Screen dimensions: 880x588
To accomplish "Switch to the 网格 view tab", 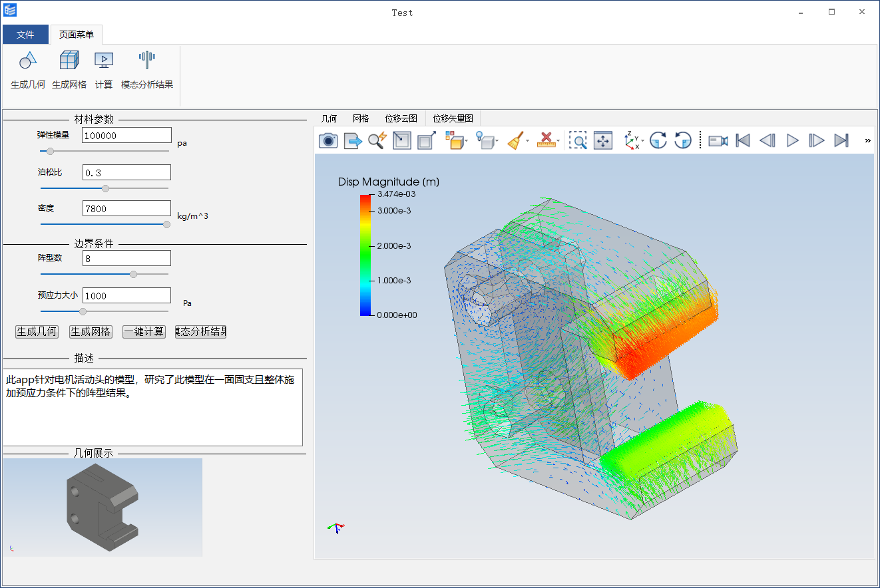I will click(x=361, y=118).
